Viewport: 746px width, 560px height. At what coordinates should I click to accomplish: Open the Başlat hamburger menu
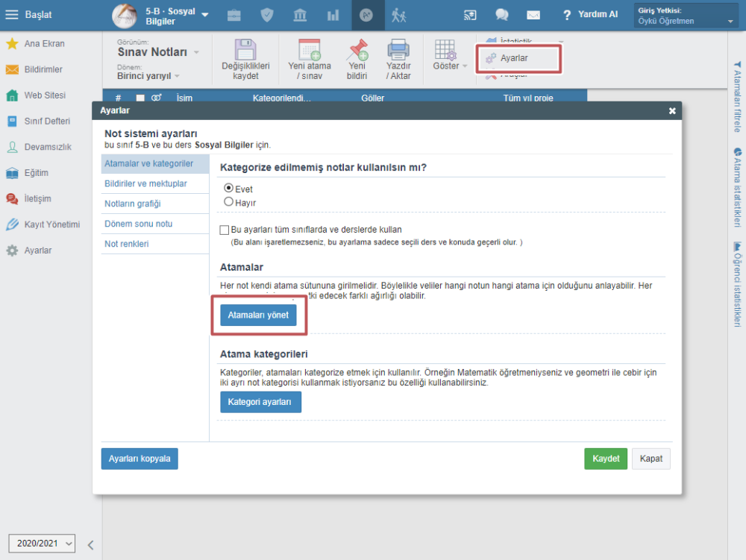[12, 15]
